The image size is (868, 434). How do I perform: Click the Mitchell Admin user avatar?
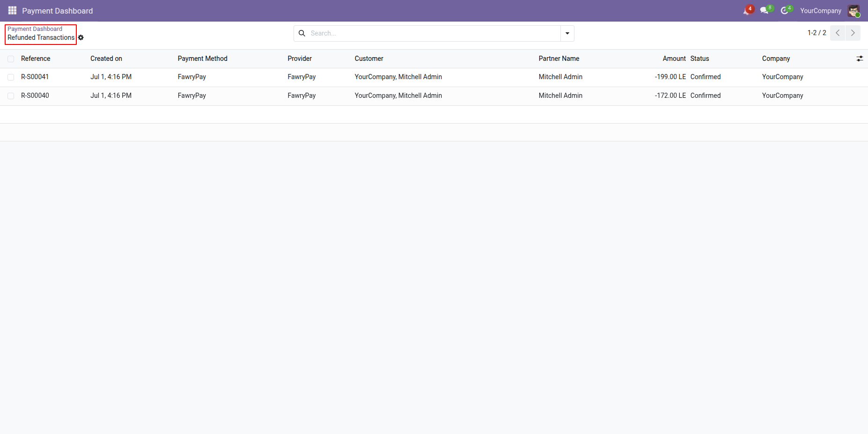click(x=853, y=11)
